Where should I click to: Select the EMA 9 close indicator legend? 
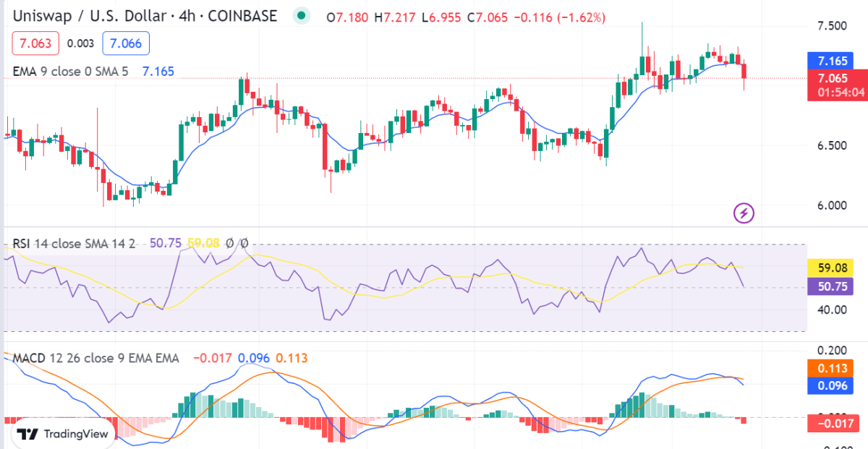coord(70,72)
